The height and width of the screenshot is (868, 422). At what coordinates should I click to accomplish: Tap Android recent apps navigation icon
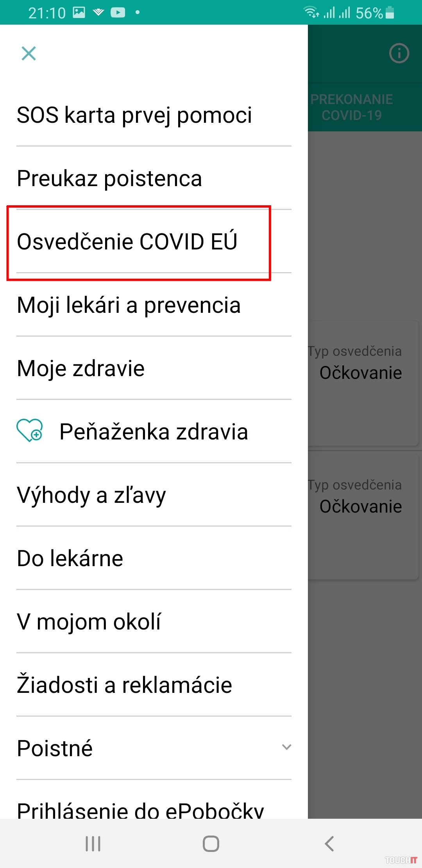(93, 843)
